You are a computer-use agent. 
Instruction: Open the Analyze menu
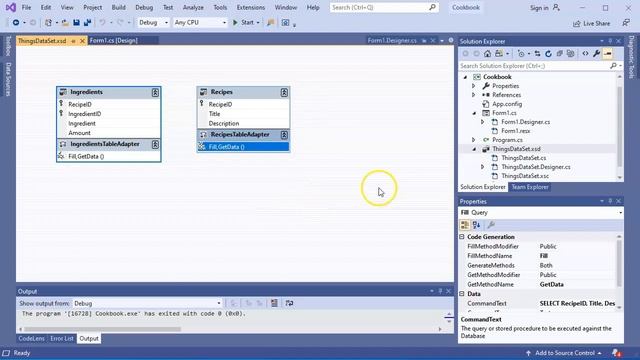193,7
